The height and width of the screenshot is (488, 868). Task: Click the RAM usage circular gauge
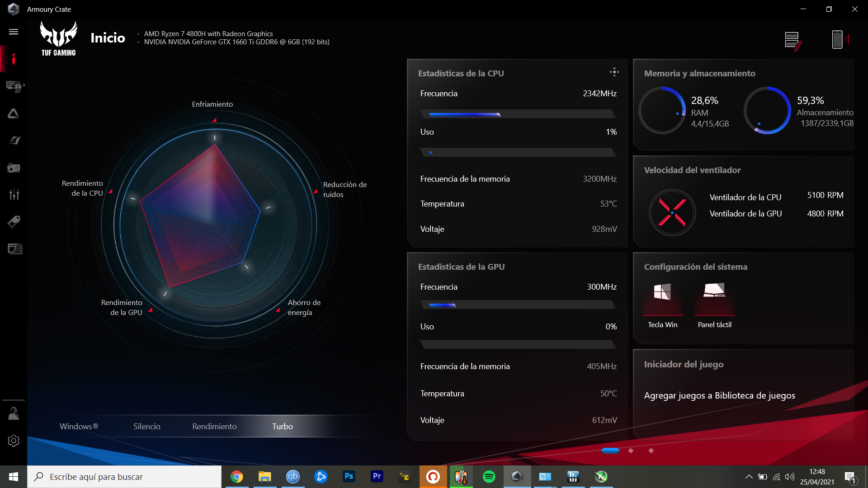662,110
